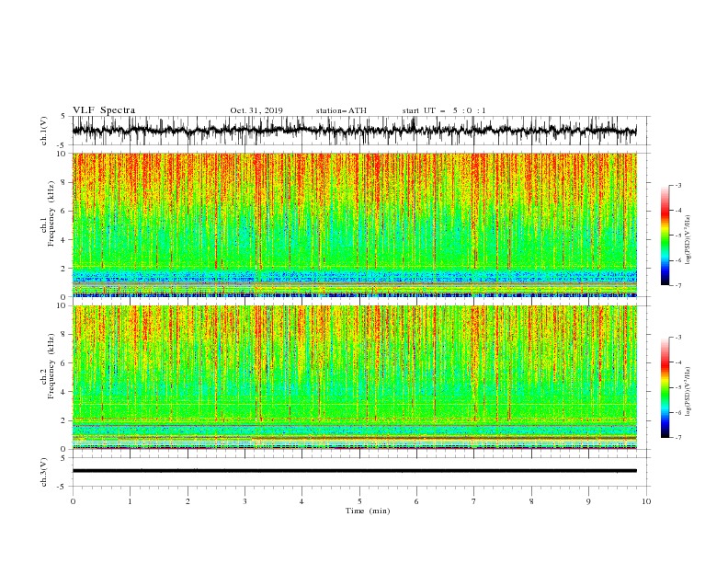The height and width of the screenshot is (563, 728).
Task: Click the ch.2 colorbar label "log(PSD)(V²/Hz)"
Action: click(x=688, y=392)
